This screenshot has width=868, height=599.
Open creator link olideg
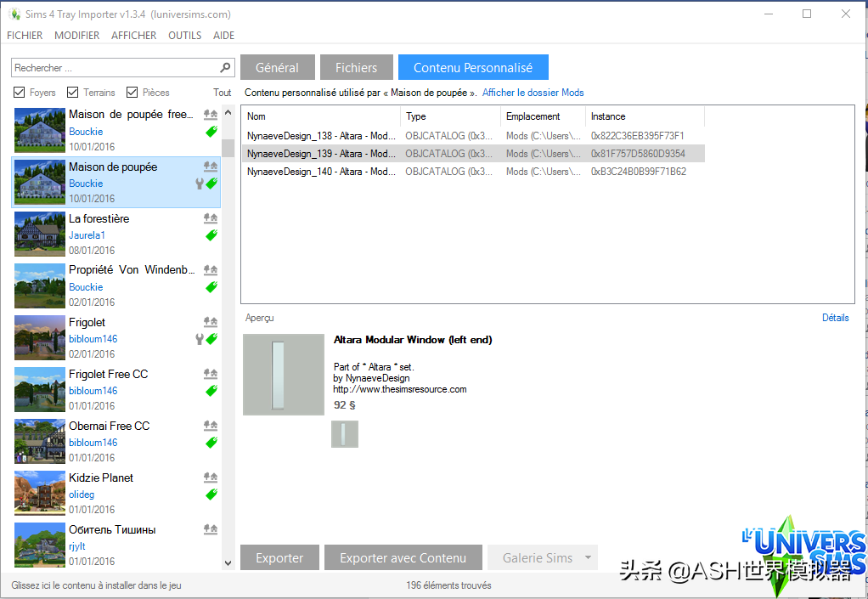pos(82,494)
